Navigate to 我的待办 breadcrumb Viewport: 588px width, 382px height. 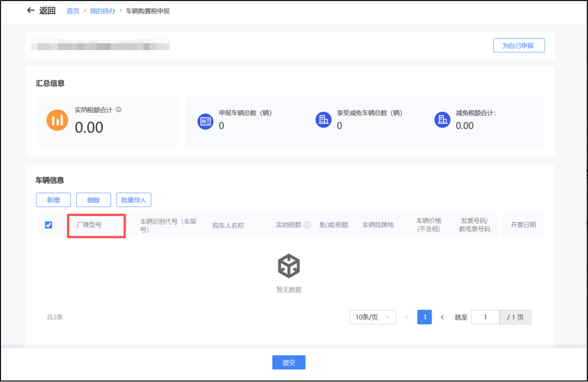click(x=102, y=11)
